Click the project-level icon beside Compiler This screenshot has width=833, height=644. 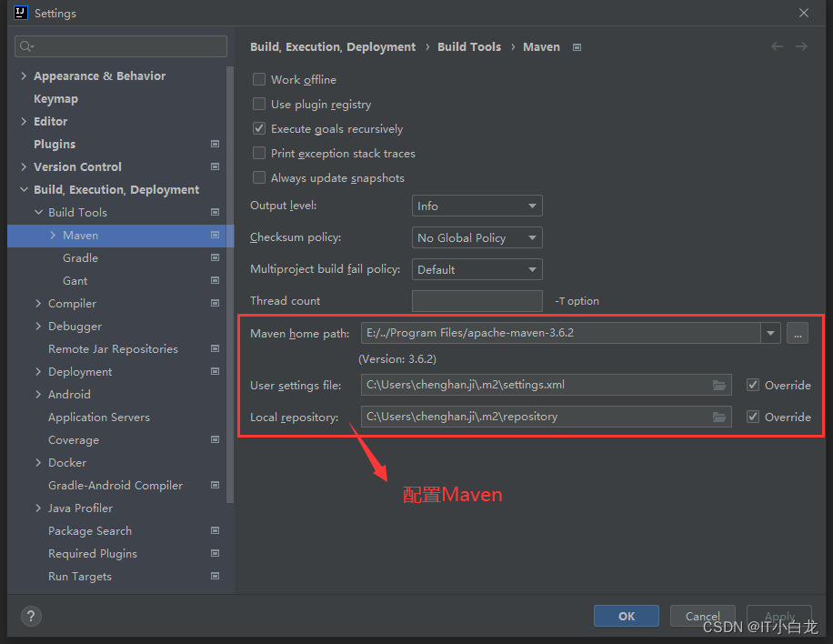(216, 304)
